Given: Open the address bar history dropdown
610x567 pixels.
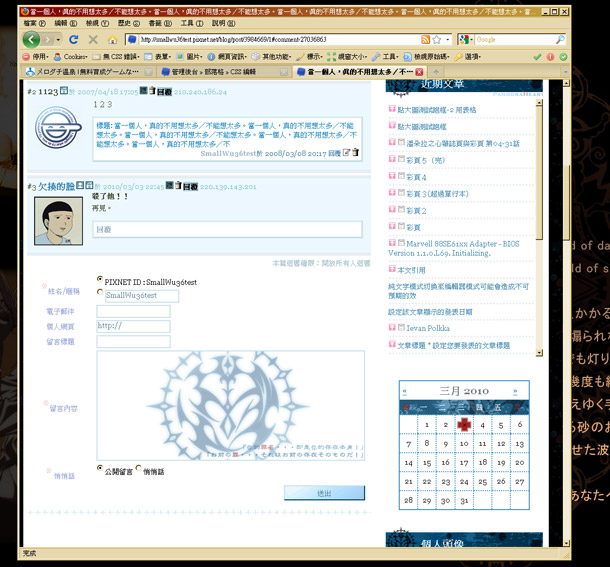Looking at the screenshot, I should [447, 39].
